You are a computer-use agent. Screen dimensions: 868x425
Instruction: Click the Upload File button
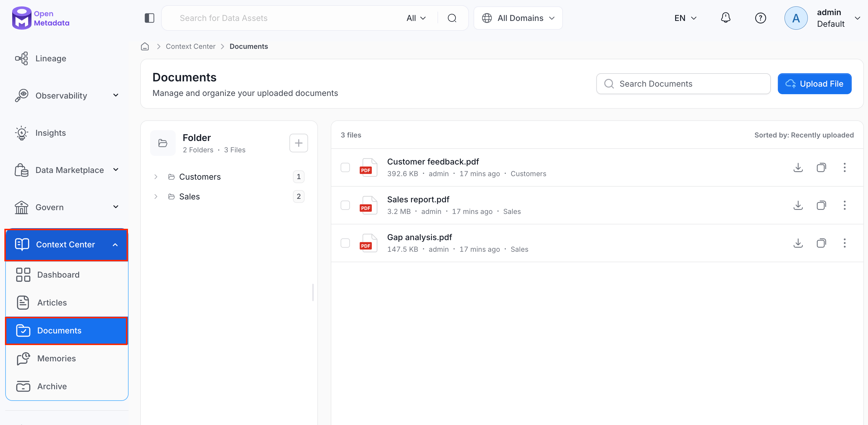click(x=814, y=84)
